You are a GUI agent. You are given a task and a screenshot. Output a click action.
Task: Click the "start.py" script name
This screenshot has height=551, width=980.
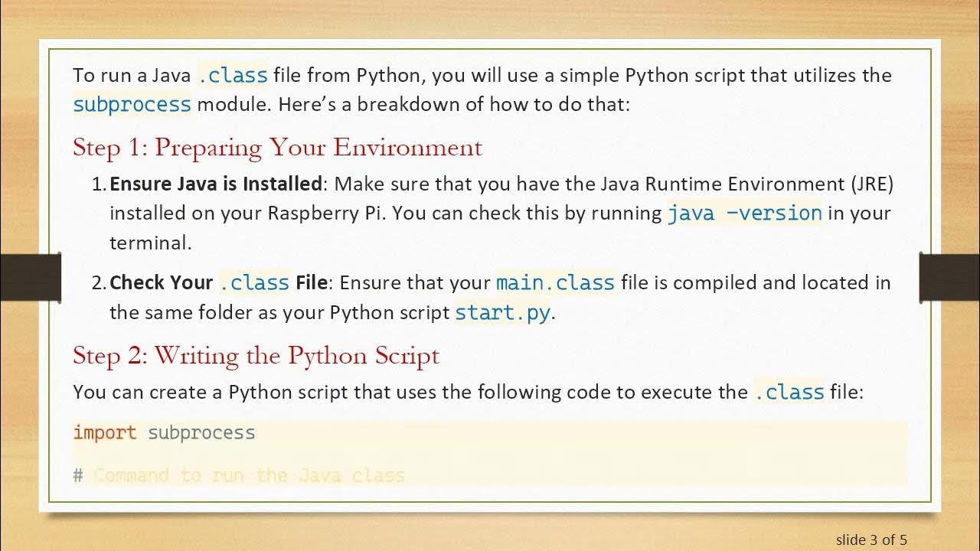[x=502, y=313]
